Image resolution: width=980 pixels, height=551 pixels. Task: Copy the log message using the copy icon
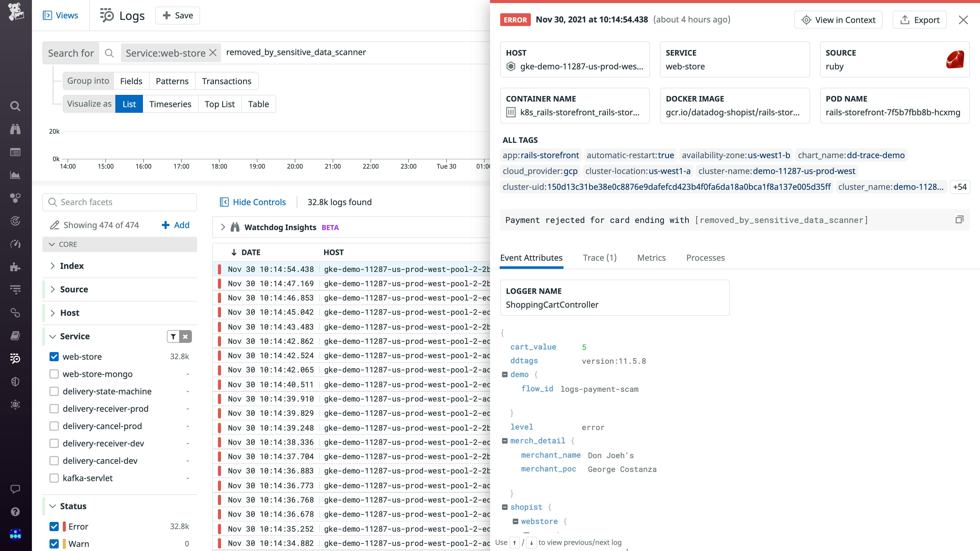click(x=960, y=219)
